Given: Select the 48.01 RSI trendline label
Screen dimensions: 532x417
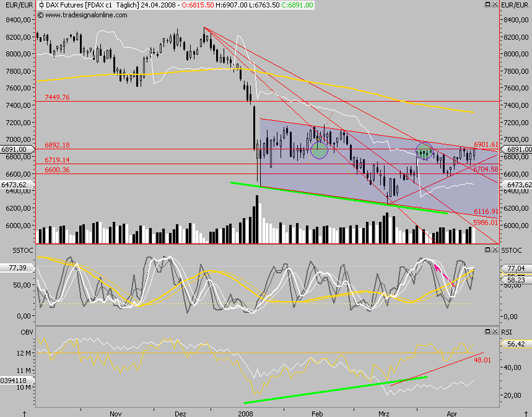Looking at the screenshot, I should [482, 359].
